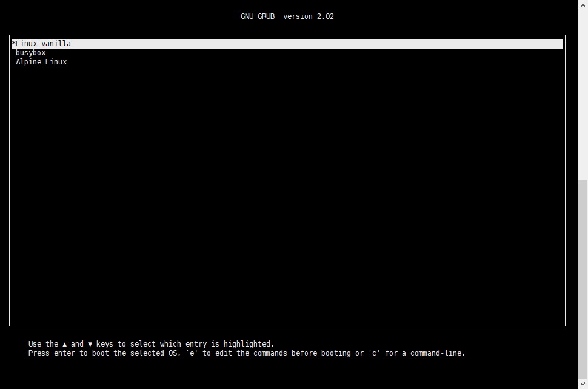Click the GNU GRUB version 2.02 title

pyautogui.click(x=287, y=16)
